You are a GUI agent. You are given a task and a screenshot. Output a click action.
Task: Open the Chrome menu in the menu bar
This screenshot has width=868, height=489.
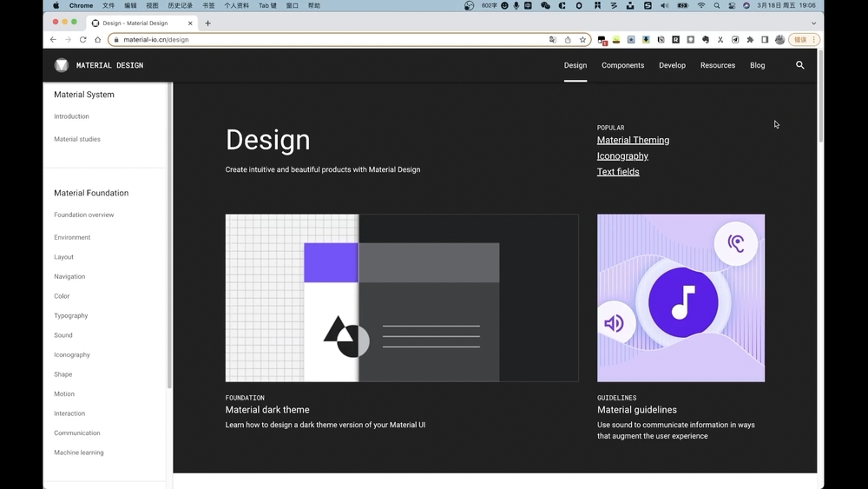click(81, 5)
